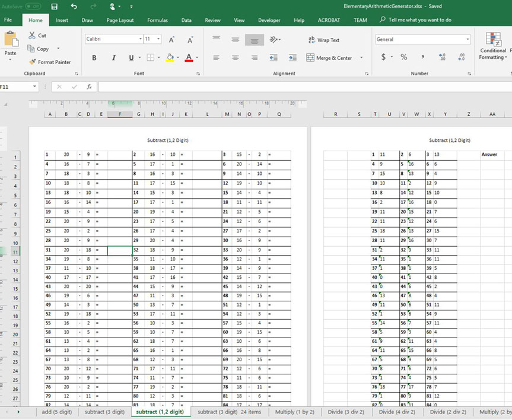Toggle Underline formatting

pos(131,58)
